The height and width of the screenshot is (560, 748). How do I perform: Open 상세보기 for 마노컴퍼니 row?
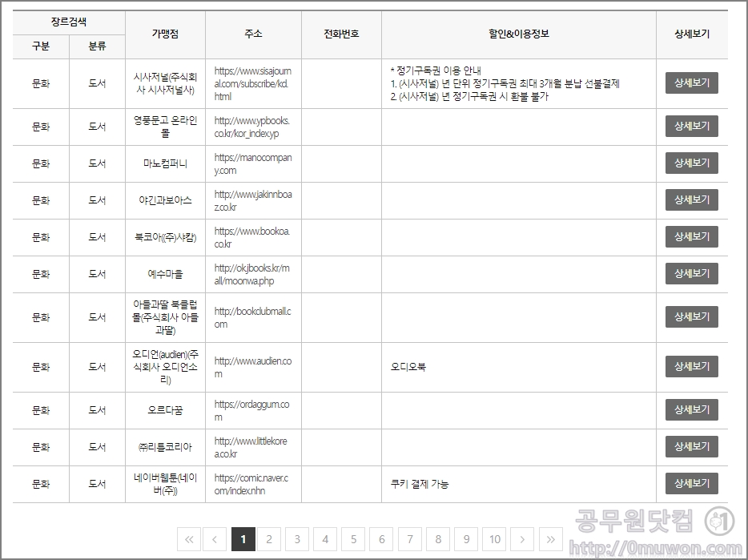coord(692,163)
